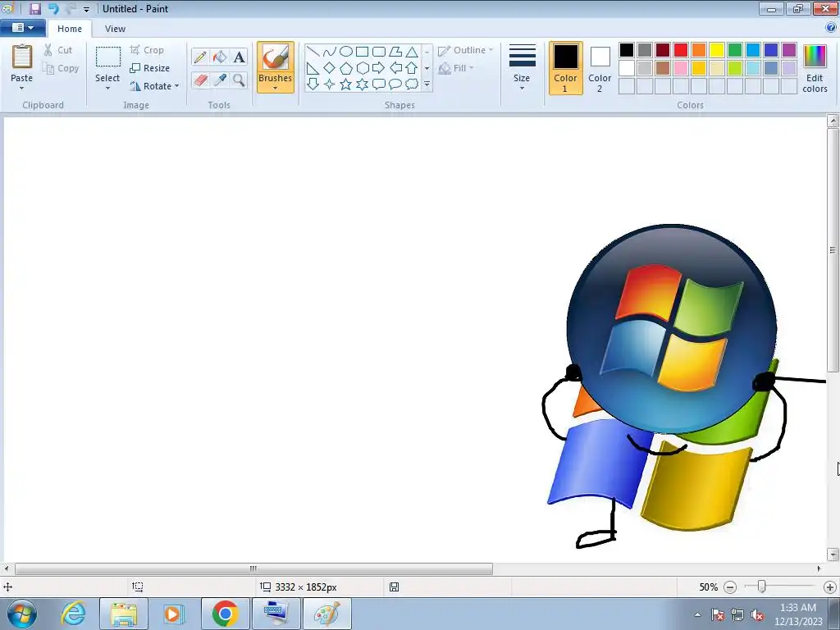Choose the Line shape
Viewport: 840px width, 630px height.
click(x=313, y=52)
